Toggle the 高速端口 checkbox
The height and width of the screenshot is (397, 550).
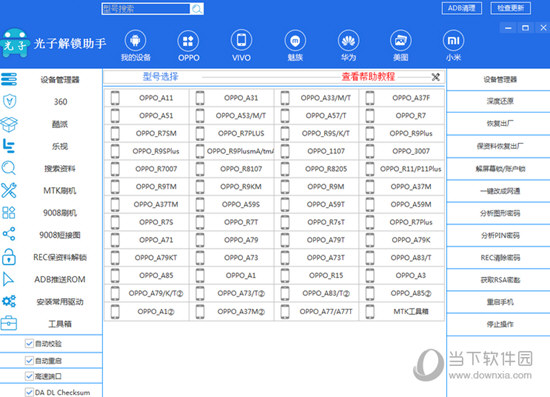(29, 376)
